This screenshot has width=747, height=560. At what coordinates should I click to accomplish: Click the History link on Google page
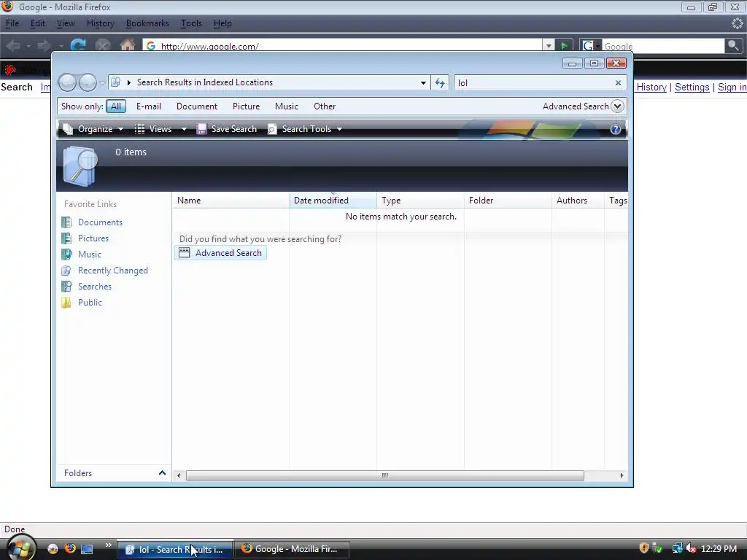pyautogui.click(x=651, y=87)
